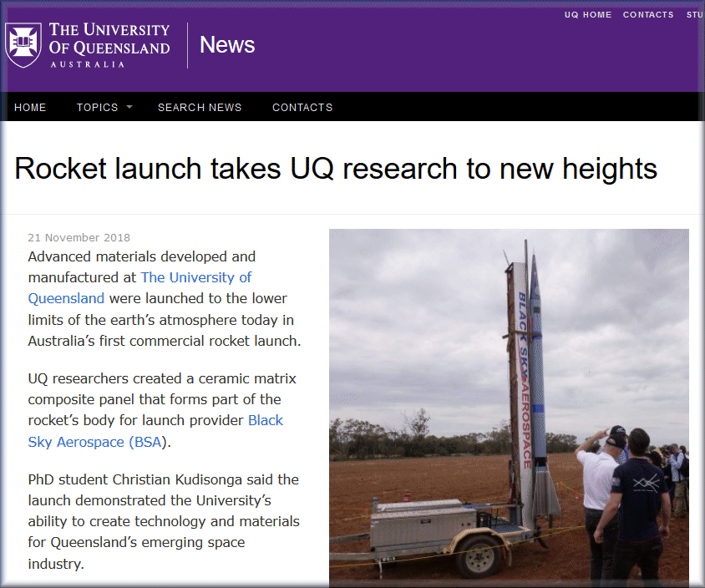Click the text 'UQ researchers created a ceramic matrix'
Viewport: 705px width, 588px height.
(162, 378)
